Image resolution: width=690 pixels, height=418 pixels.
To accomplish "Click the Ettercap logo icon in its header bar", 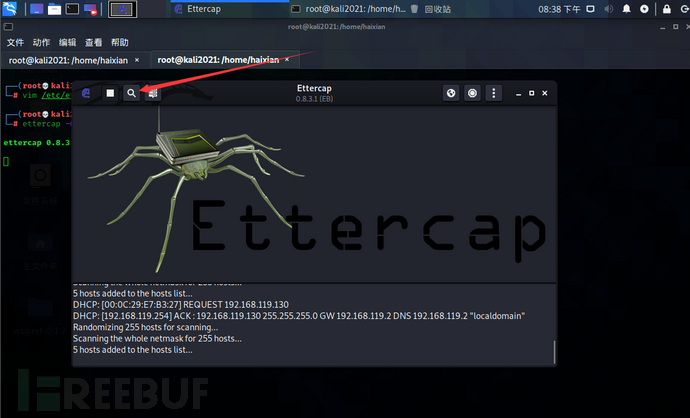I will pos(86,93).
